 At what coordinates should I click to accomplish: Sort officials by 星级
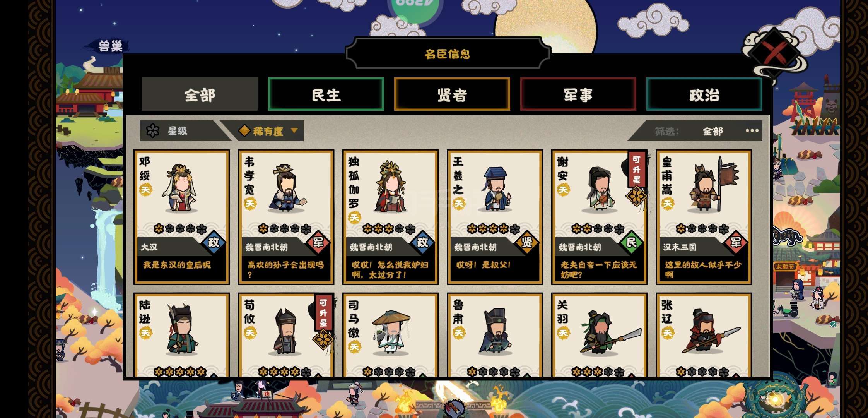(178, 131)
